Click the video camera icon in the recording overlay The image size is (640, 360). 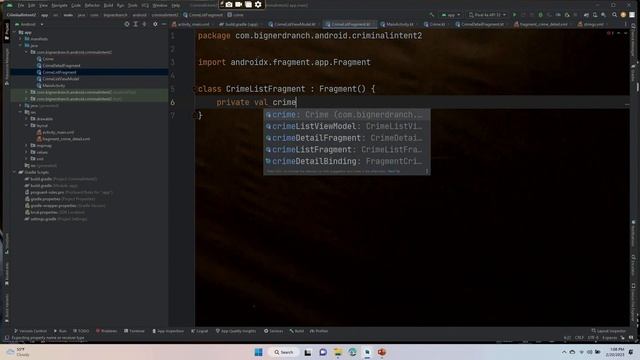point(239,4)
